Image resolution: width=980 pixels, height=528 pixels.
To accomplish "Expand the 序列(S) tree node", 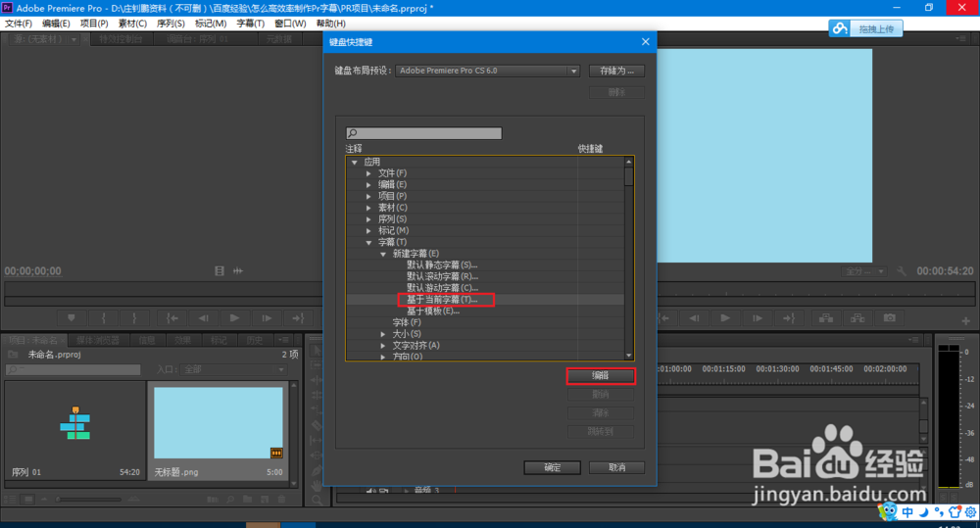I will tap(368, 219).
